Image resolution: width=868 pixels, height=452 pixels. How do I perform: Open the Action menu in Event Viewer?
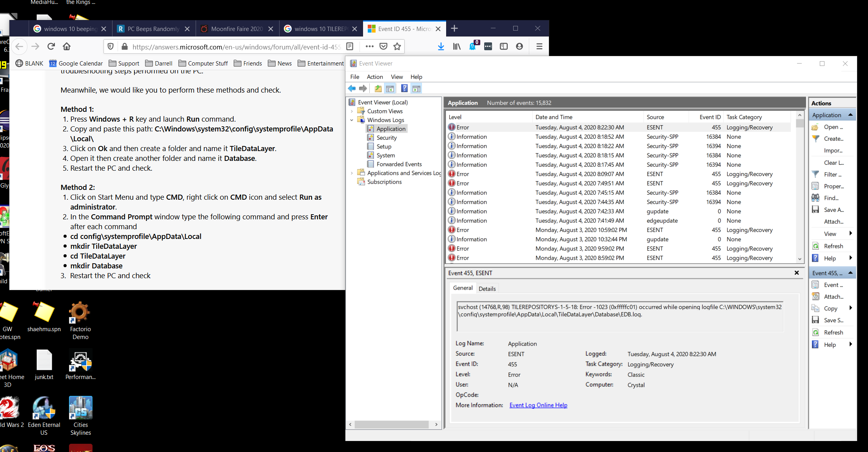374,77
